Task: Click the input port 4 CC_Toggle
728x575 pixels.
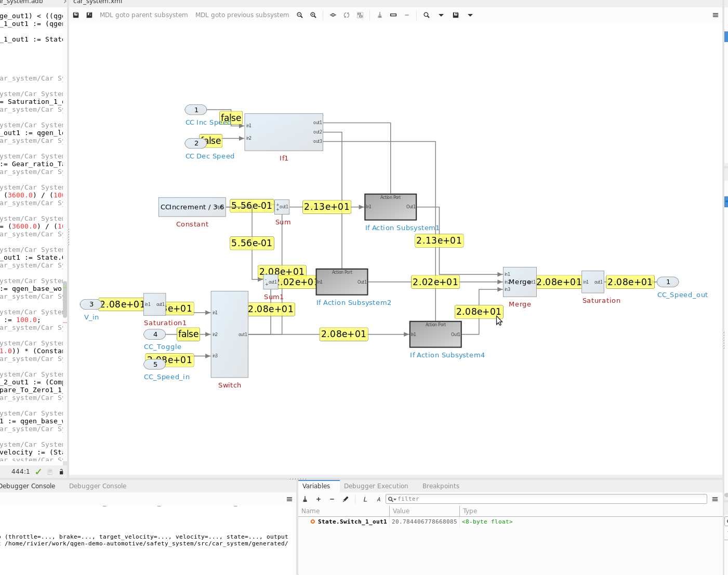Action: tap(155, 335)
